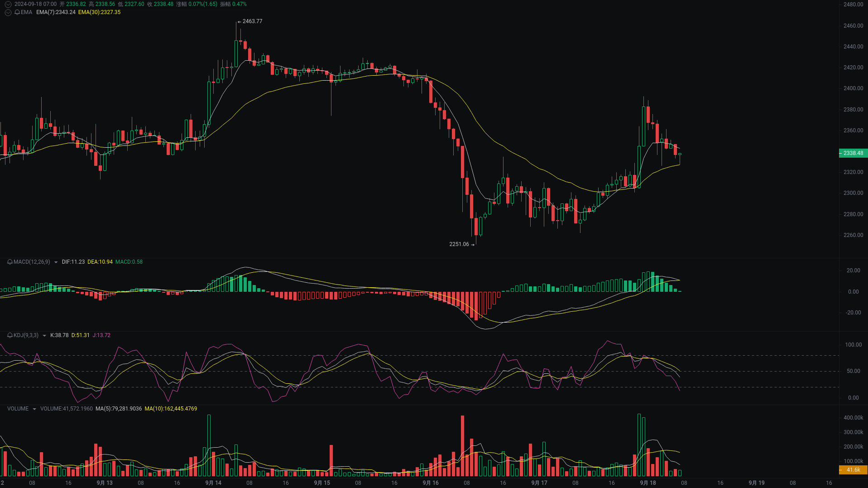The image size is (868, 488).
Task: Click the current price tag 2338.48
Action: click(853, 153)
